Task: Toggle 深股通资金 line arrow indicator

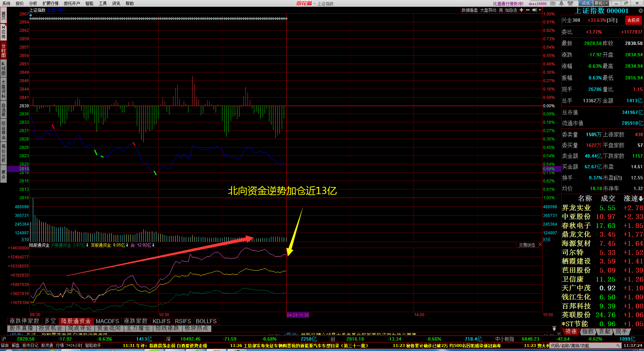Action: coord(127,245)
